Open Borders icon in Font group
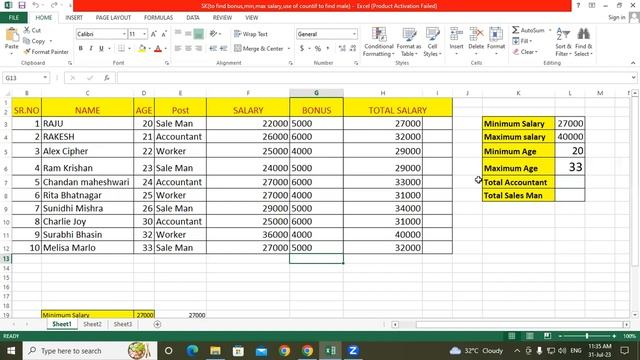 (121, 49)
